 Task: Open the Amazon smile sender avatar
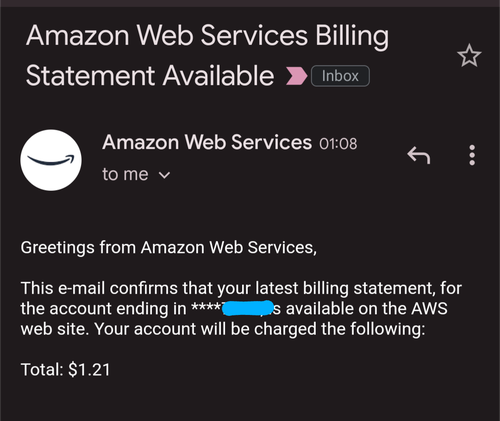(x=51, y=160)
